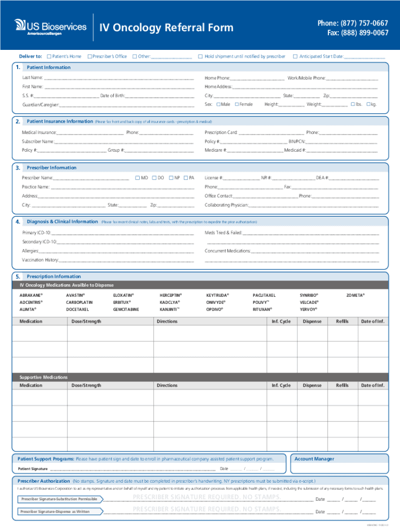The width and height of the screenshot is (400, 532).
Task: Check the Patient's Home delivery box
Action: pos(49,56)
